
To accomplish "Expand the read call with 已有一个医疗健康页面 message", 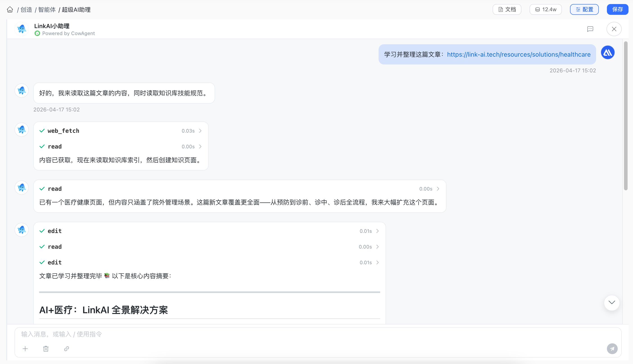I will click(438, 189).
